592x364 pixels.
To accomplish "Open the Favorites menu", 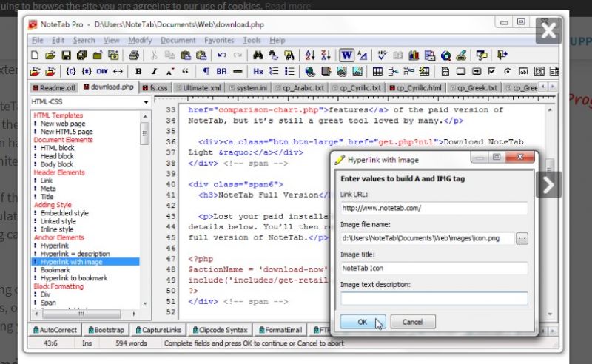I will [219, 40].
